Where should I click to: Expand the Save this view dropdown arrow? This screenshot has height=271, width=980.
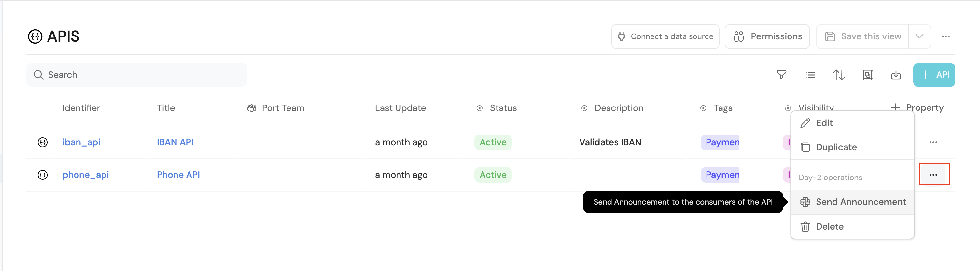[x=919, y=36]
